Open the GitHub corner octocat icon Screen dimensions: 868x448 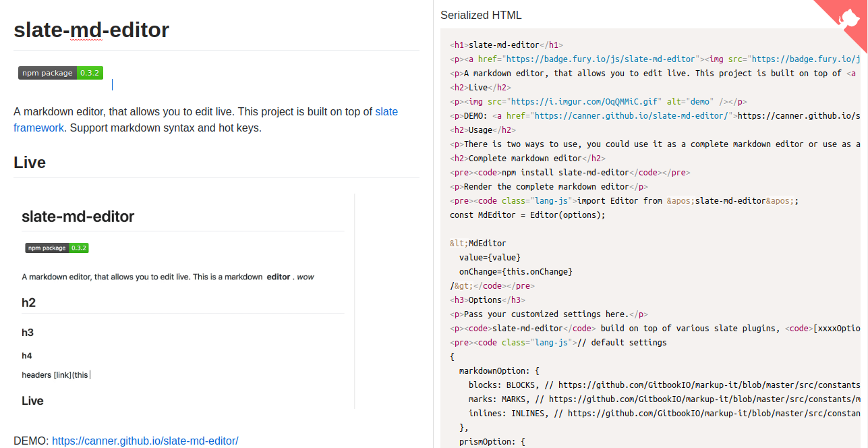click(x=849, y=18)
